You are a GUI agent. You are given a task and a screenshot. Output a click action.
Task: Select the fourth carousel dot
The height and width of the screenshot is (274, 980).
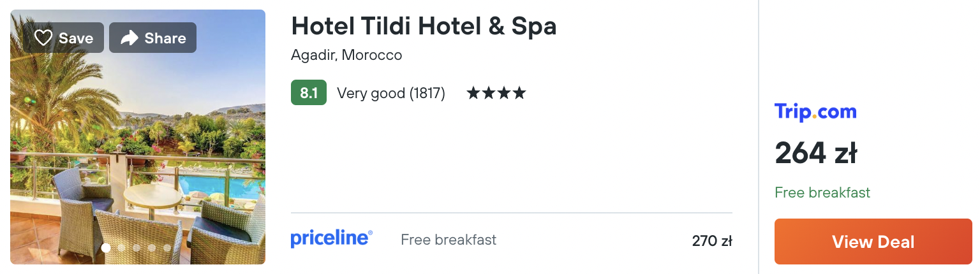click(152, 248)
